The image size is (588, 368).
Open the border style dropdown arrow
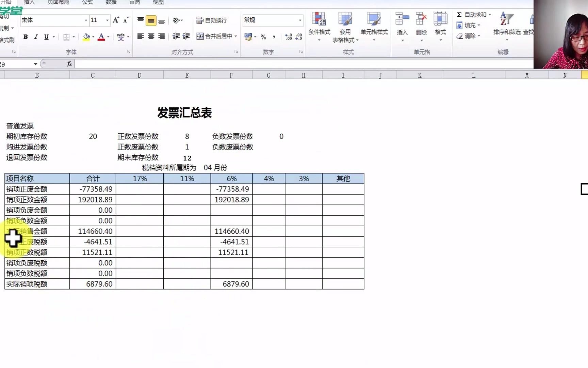(73, 37)
